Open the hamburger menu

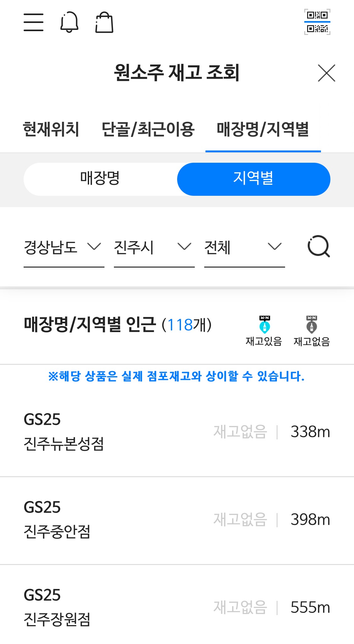(x=33, y=22)
